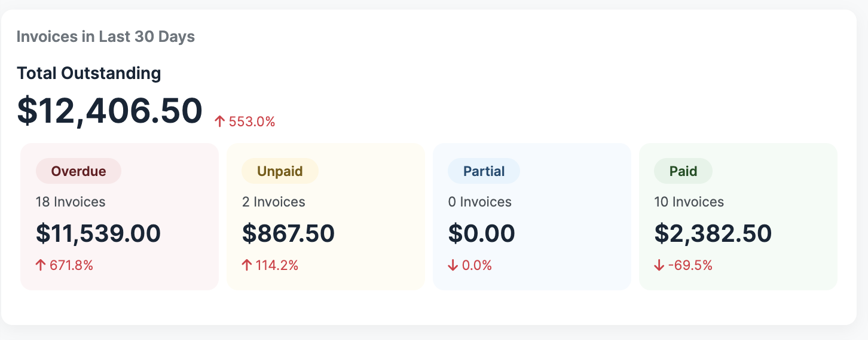Image resolution: width=868 pixels, height=340 pixels.
Task: Click the up arrow next to 114.2%
Action: point(247,265)
